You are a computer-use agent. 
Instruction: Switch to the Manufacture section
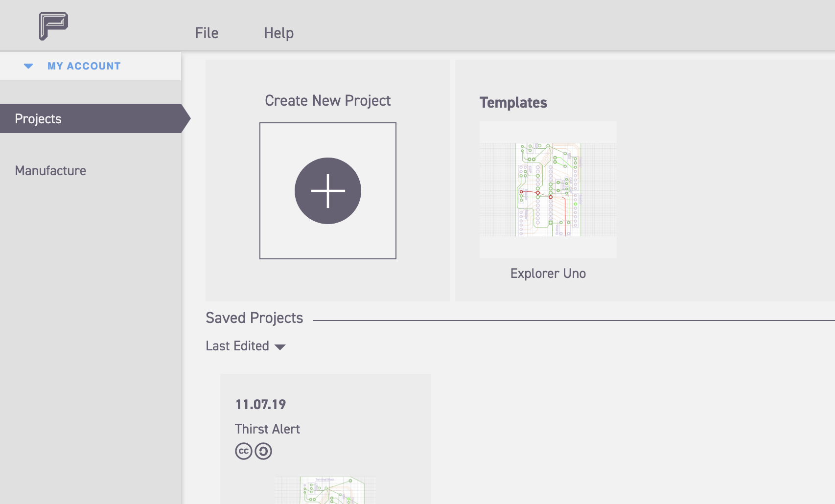point(50,171)
